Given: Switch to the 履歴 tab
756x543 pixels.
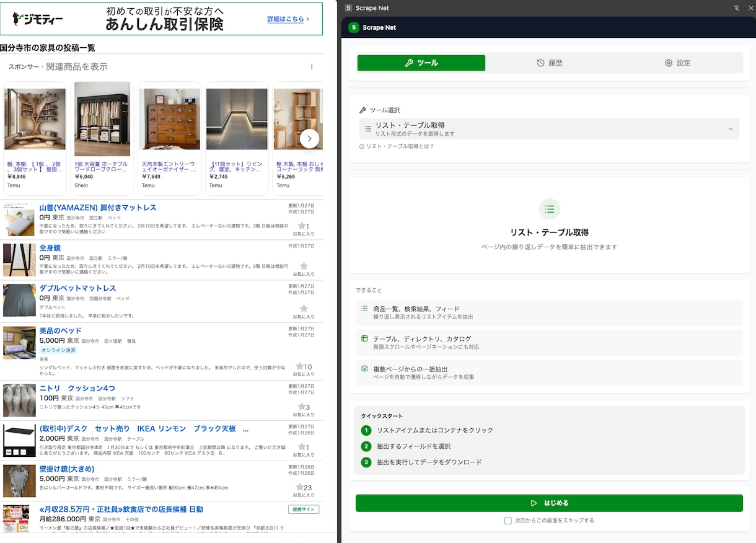Looking at the screenshot, I should pyautogui.click(x=550, y=63).
